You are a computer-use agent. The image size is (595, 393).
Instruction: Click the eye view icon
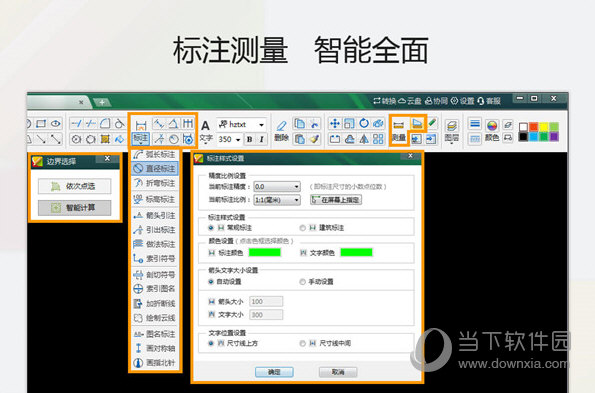56,124
